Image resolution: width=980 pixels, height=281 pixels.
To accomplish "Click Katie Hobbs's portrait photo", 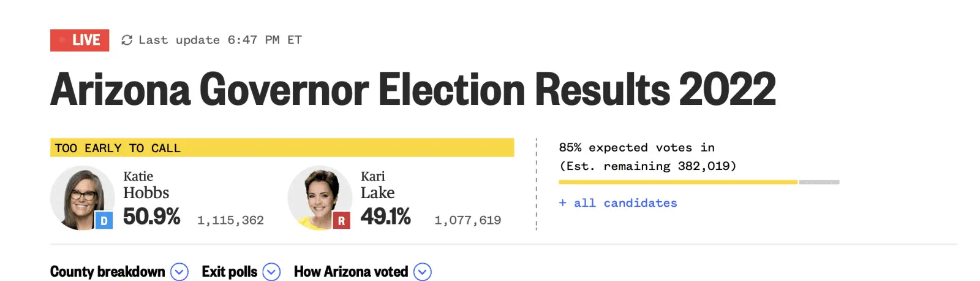I will [78, 196].
